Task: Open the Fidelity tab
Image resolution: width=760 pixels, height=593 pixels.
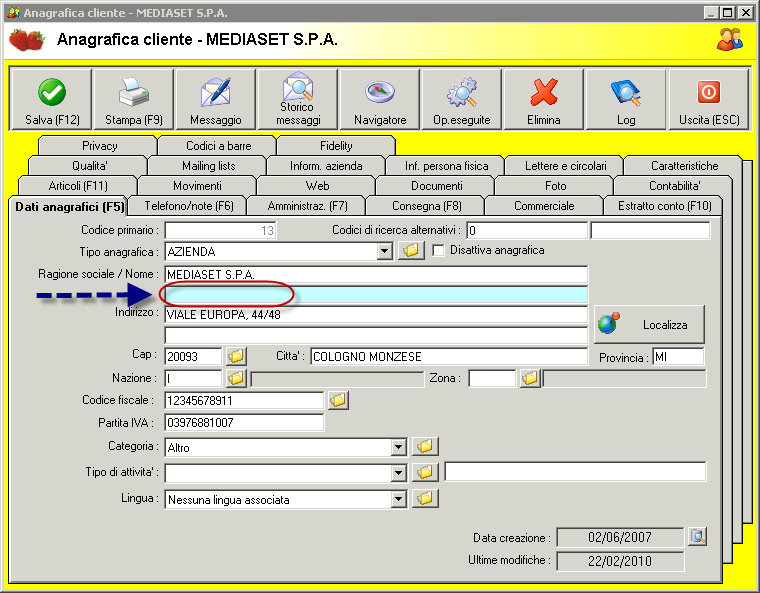Action: [x=336, y=146]
